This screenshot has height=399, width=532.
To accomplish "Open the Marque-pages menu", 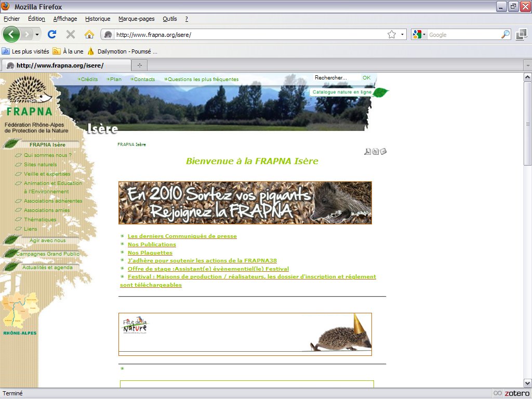I will pyautogui.click(x=136, y=19).
